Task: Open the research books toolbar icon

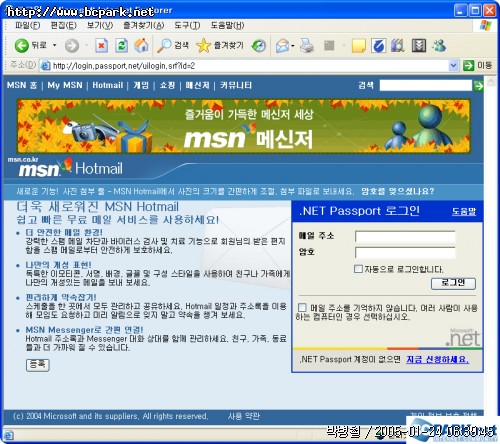Action: pos(398,46)
